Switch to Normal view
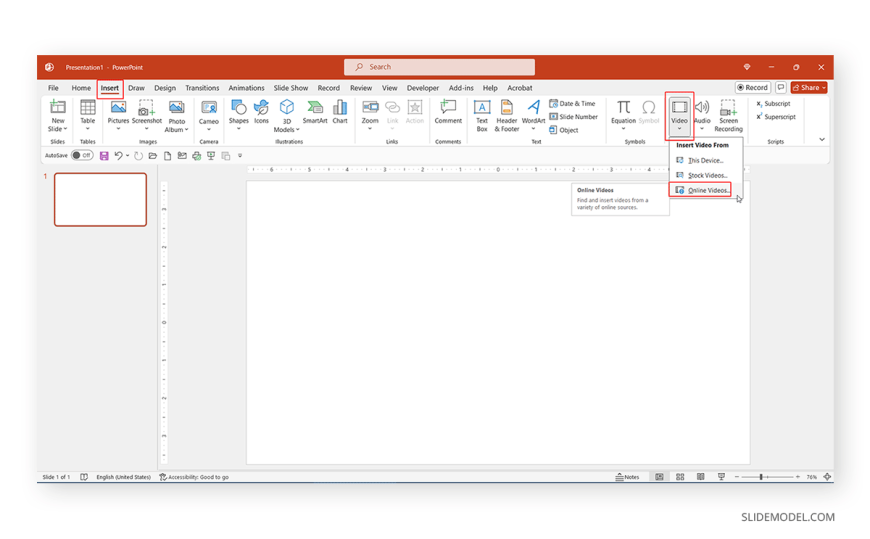Screen dimensions: 870x539 [x=659, y=477]
